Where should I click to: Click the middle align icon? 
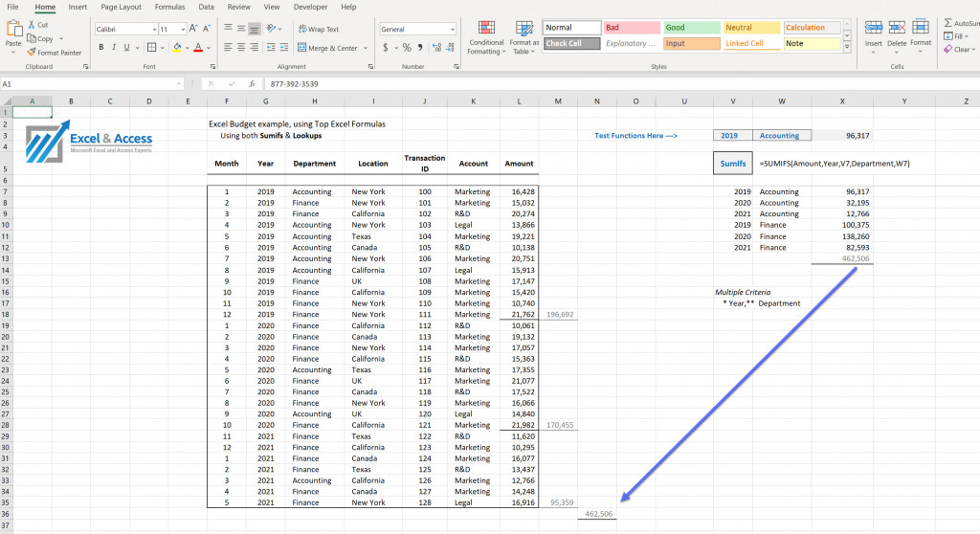(x=241, y=29)
